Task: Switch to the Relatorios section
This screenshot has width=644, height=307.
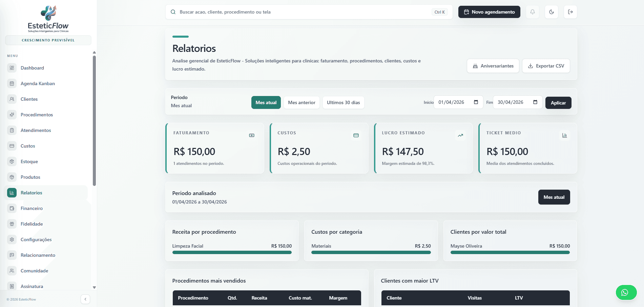Action: point(31,193)
